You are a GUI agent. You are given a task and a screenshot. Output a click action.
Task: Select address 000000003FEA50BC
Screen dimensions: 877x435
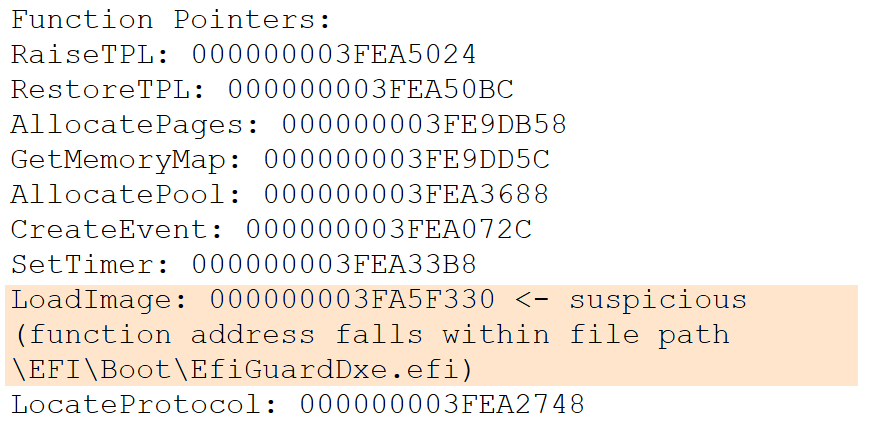370,90
